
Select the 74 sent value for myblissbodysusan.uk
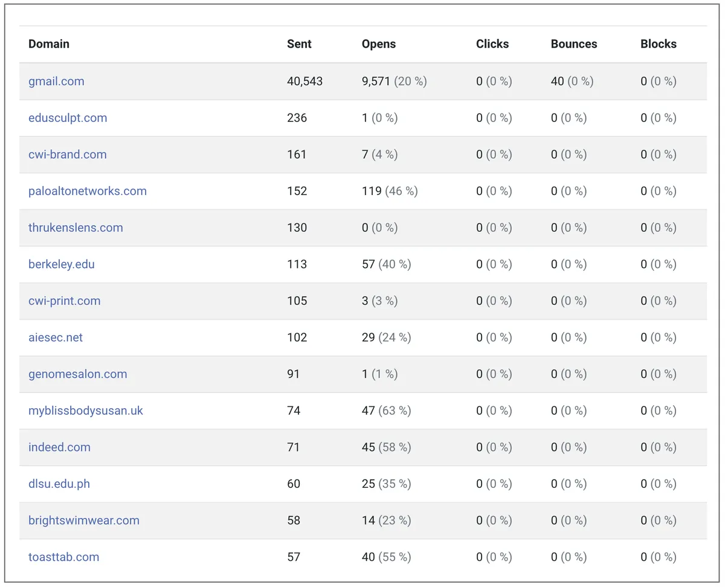pos(294,411)
